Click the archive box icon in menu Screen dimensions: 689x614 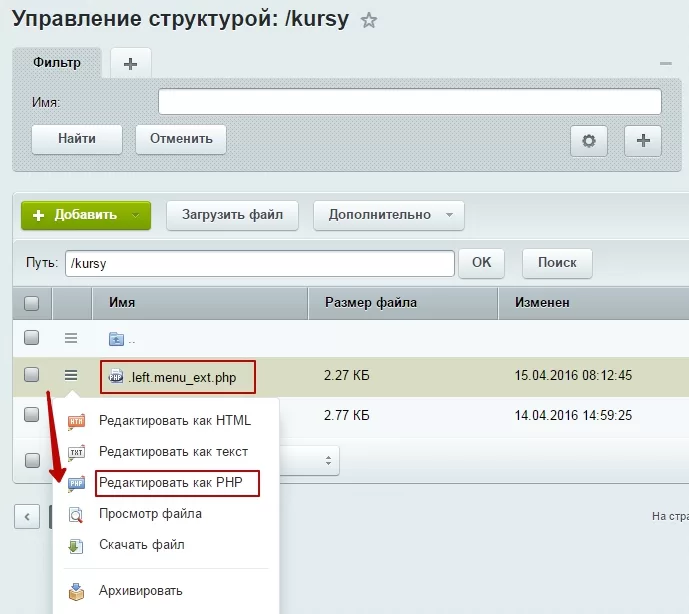pos(76,591)
